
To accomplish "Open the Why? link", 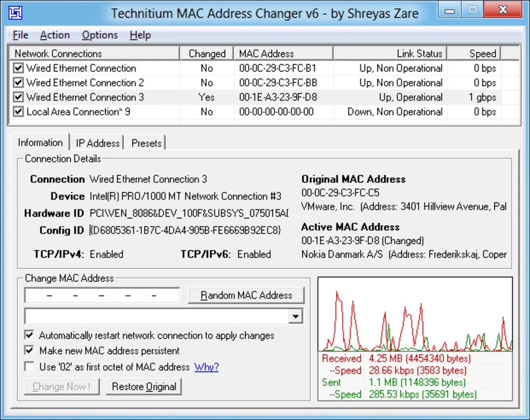I will click(x=207, y=367).
